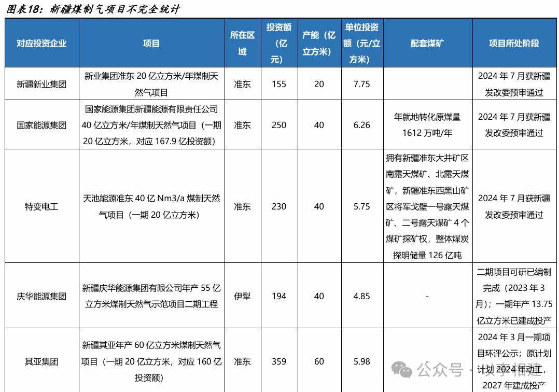Select the 拥有新疆准东大井矿区 coal mine cell
This screenshot has height=392, width=559.
pyautogui.click(x=427, y=207)
